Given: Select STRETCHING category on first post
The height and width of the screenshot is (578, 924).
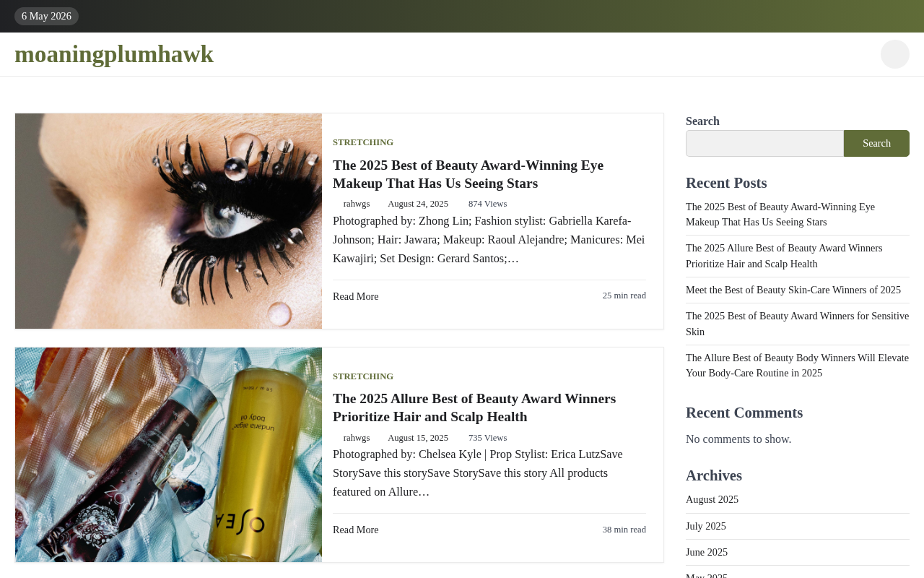Looking at the screenshot, I should pos(363,142).
